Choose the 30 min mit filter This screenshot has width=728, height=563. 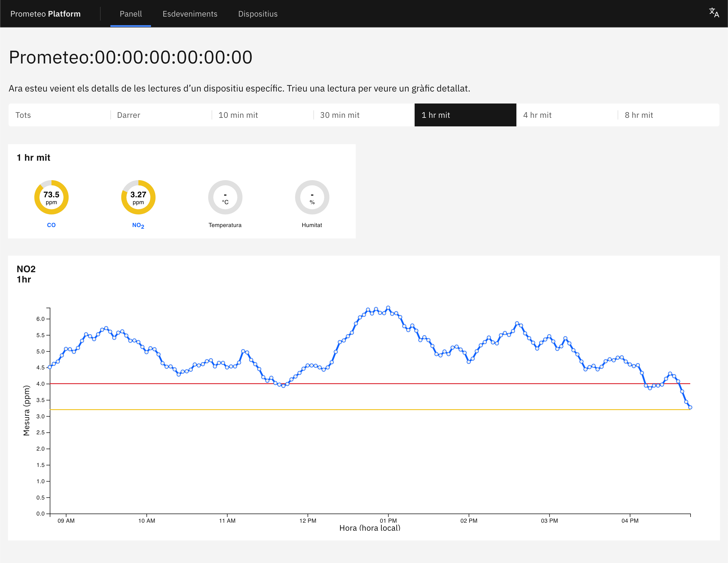pyautogui.click(x=364, y=115)
